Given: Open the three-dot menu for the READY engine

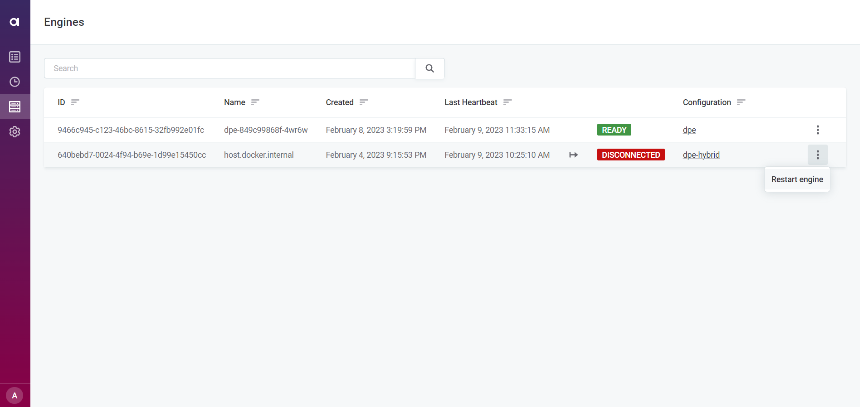Looking at the screenshot, I should coord(817,130).
